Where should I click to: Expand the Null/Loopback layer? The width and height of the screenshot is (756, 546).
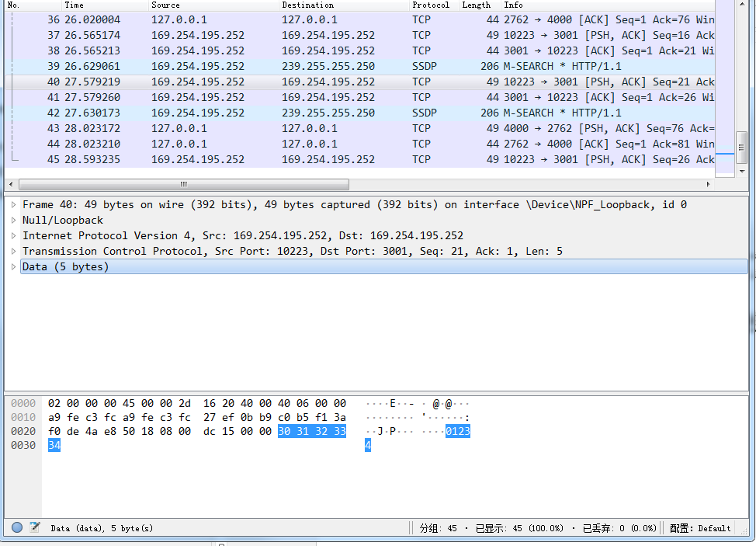point(13,220)
